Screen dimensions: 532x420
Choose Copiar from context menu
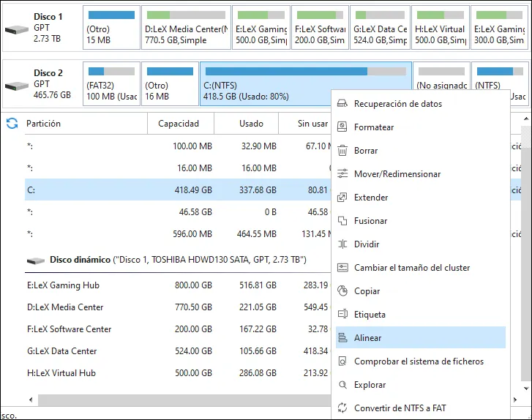[421, 290]
